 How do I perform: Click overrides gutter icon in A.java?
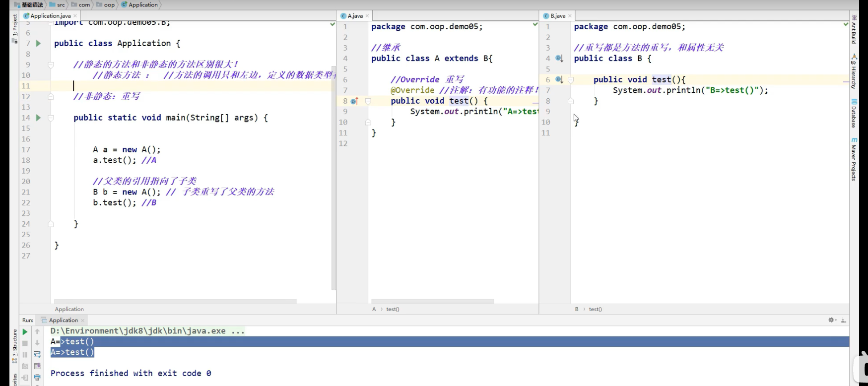point(354,101)
